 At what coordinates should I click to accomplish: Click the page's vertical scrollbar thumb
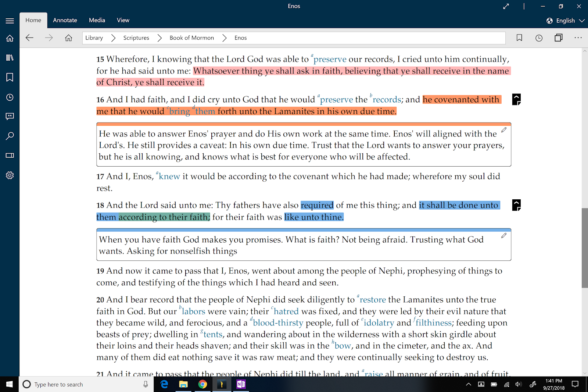point(585,248)
